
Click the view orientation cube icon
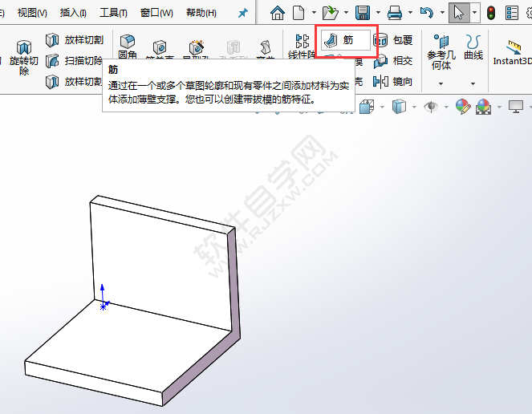367,107
